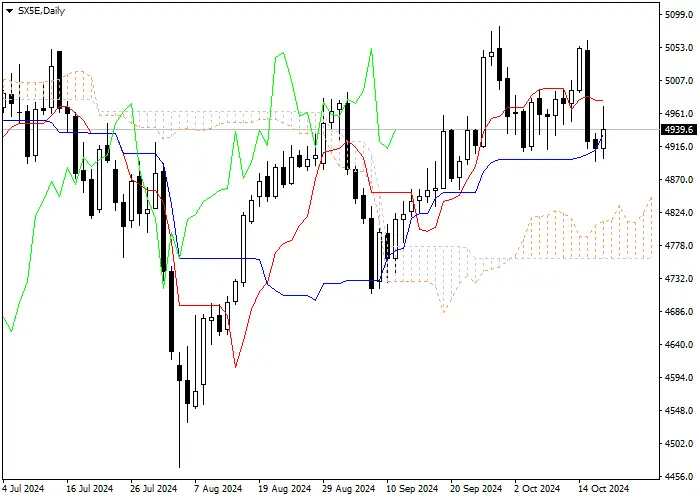Select price axis label 4916.0
This screenshot has width=700, height=500.
[x=679, y=147]
